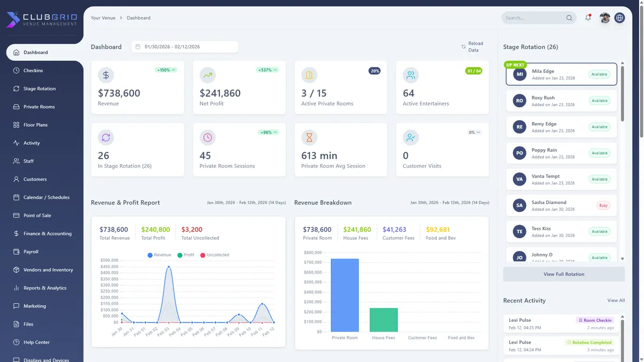
Task: Click the ClubGrid logo
Action: (x=41, y=20)
